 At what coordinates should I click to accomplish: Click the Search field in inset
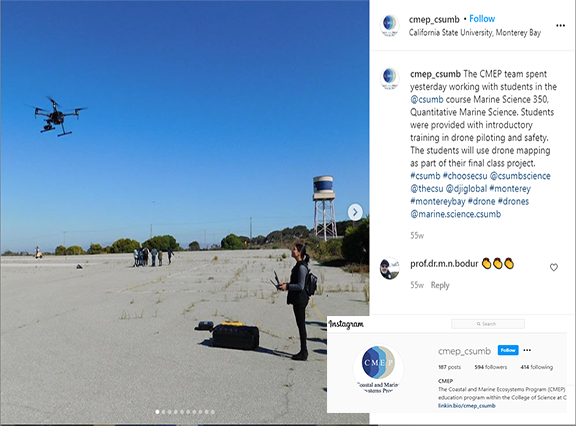(x=488, y=324)
